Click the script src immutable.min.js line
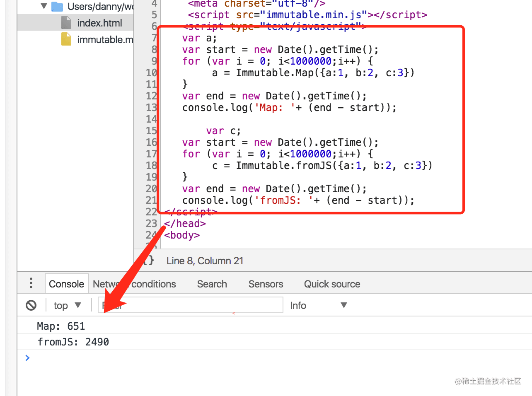Screen dimensions: 532x396 click(307, 15)
